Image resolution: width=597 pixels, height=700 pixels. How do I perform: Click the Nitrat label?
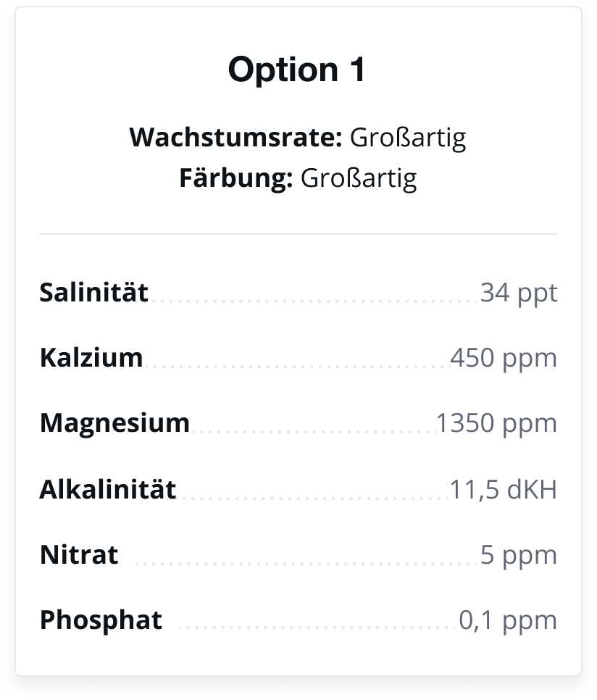[x=79, y=554]
